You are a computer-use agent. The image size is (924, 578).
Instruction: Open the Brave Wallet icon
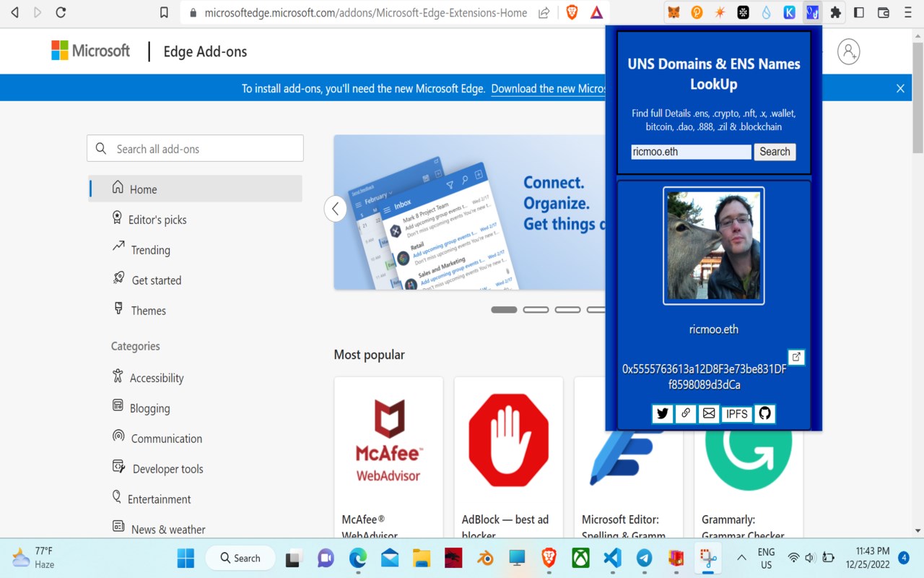click(x=883, y=12)
